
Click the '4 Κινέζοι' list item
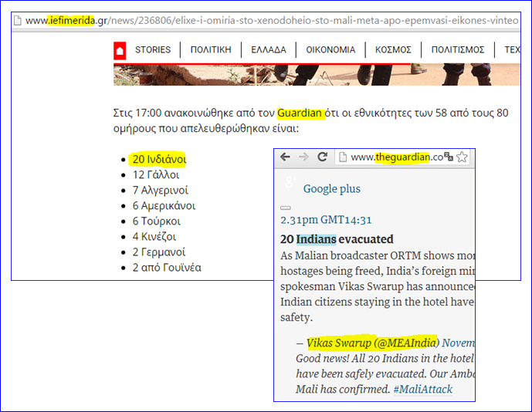[154, 237]
